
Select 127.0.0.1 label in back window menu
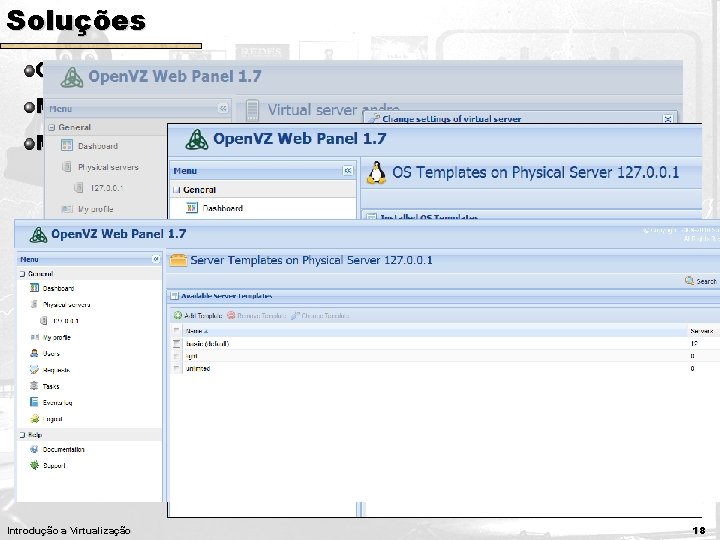[x=106, y=188]
